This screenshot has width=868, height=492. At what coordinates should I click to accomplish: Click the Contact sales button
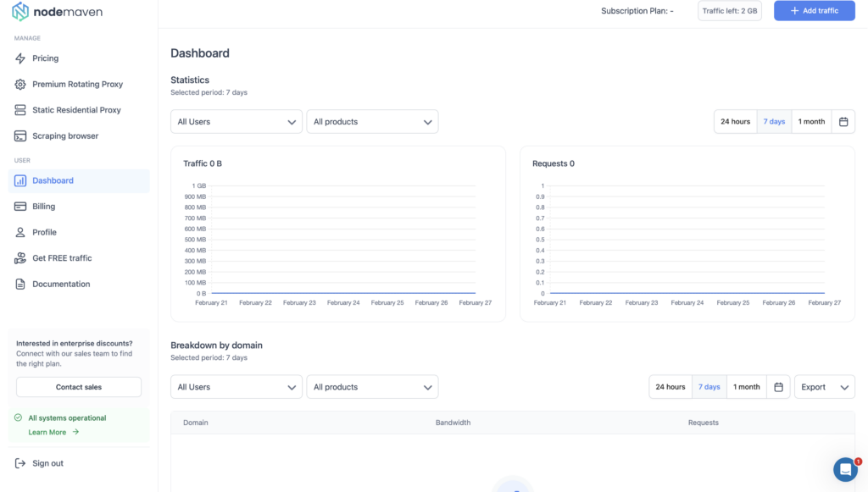pyautogui.click(x=79, y=387)
